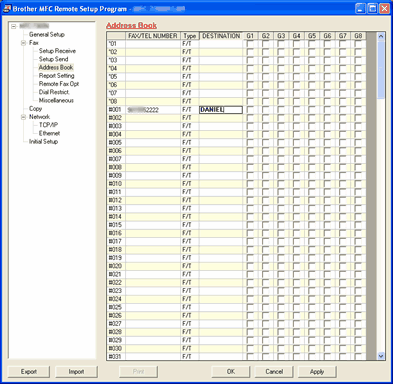Click the Type column header
Image resolution: width=394 pixels, height=385 pixels.
pyautogui.click(x=190, y=36)
